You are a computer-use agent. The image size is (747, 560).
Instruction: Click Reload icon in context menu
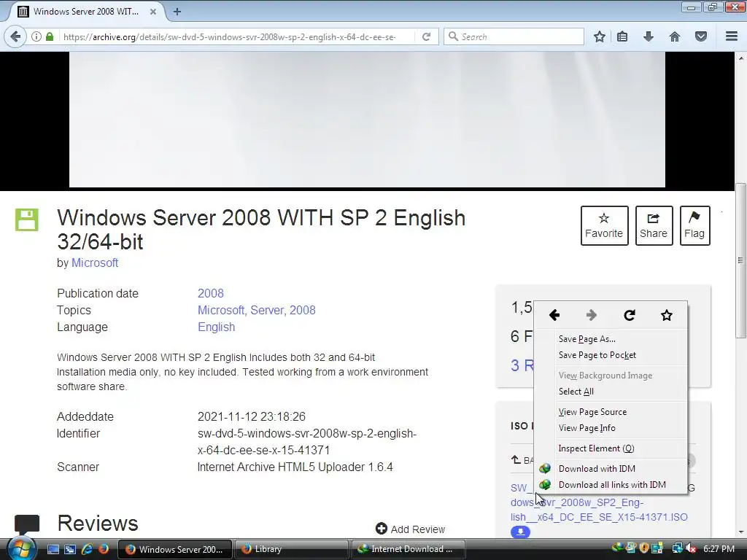[x=630, y=315]
